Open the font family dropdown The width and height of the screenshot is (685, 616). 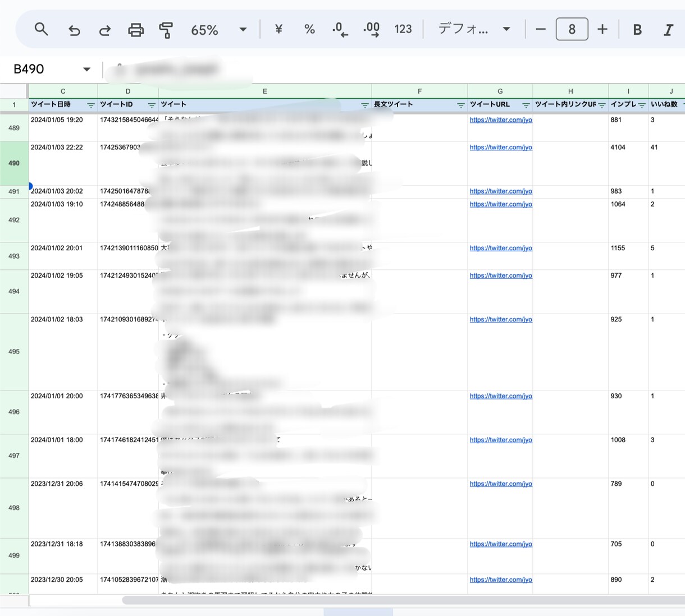tap(474, 29)
